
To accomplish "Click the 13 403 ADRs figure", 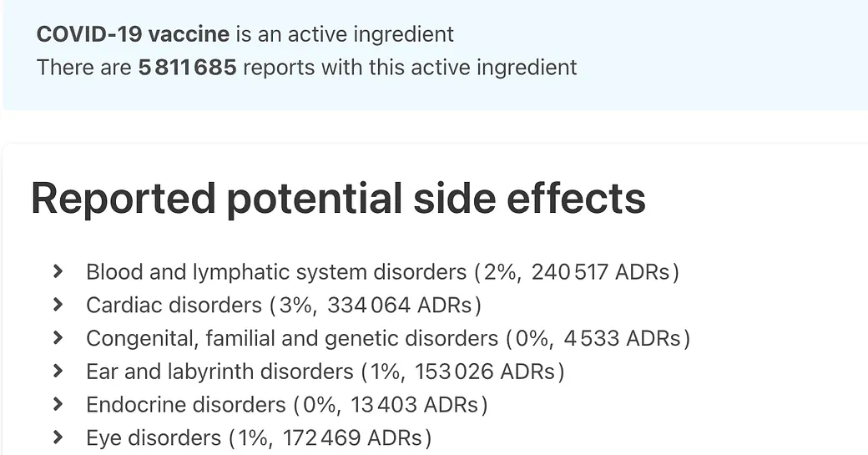I will tap(415, 405).
